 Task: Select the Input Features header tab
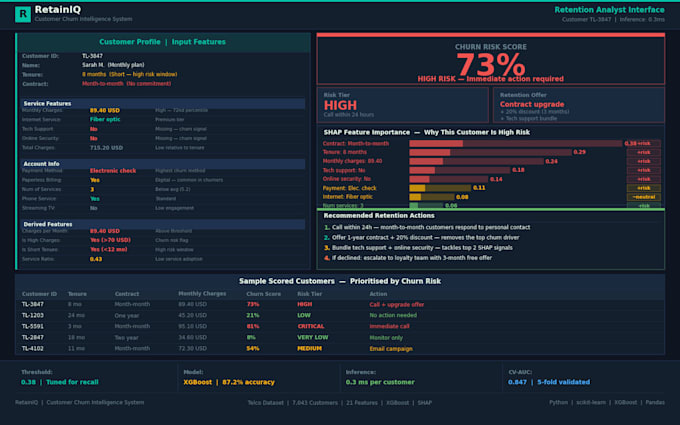pos(199,42)
